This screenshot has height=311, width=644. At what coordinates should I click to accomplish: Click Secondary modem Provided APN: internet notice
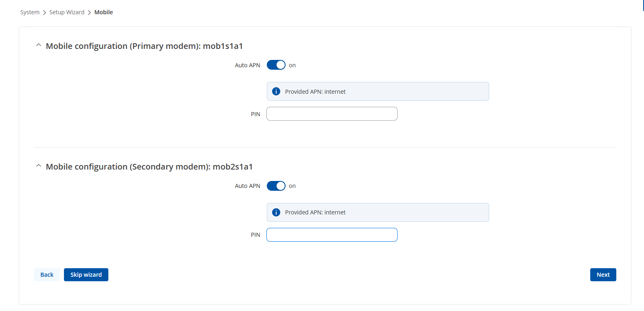click(x=378, y=212)
